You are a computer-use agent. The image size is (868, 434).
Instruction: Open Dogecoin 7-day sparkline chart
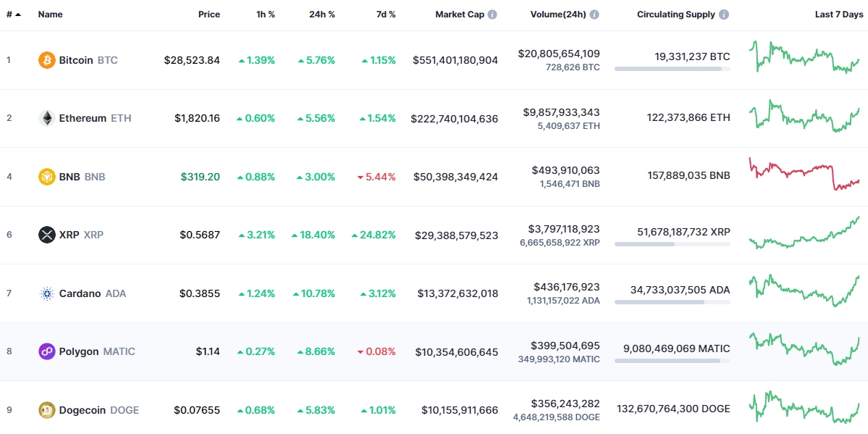[x=804, y=407]
